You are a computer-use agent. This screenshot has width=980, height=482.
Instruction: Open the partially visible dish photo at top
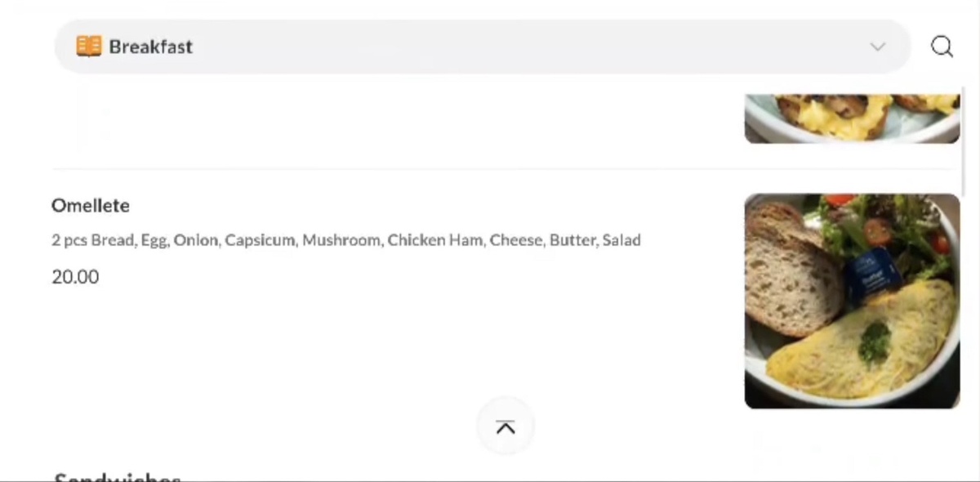tap(852, 118)
